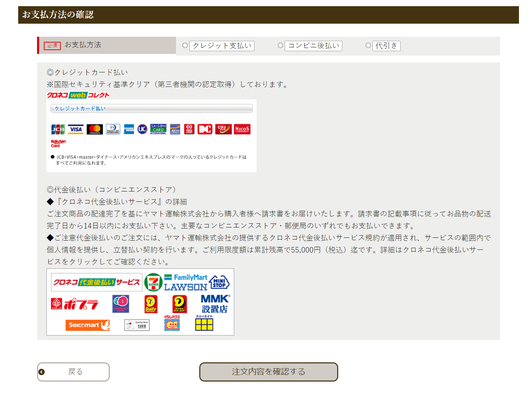Click the 『クロネコ代金後払いサービス』の詳細 line
The width and height of the screenshot is (532, 397).
[x=117, y=202]
